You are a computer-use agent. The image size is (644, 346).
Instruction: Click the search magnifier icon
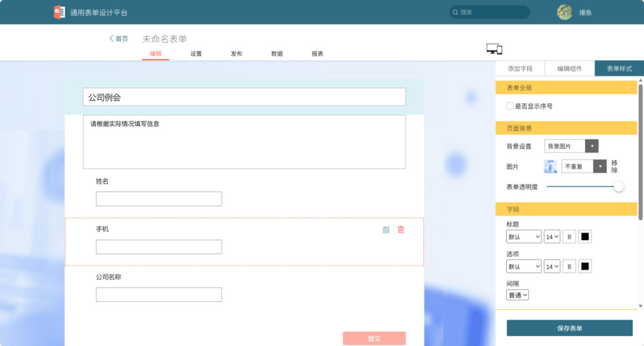pos(454,12)
